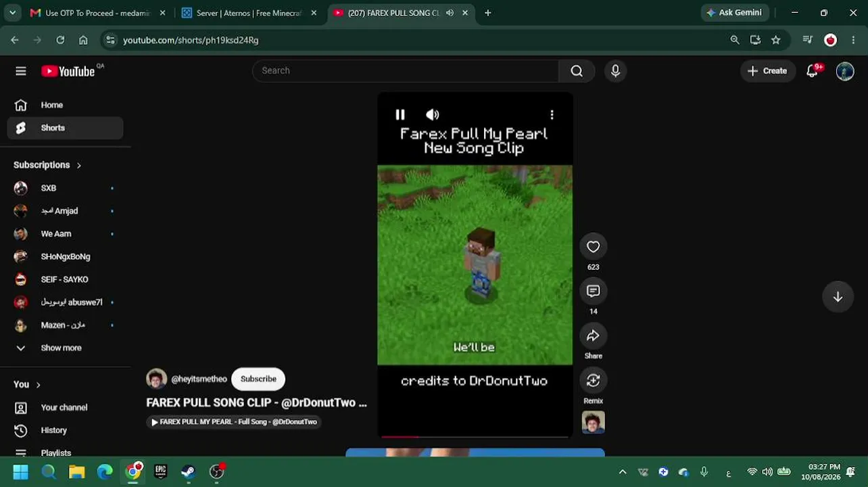
Task: Like the Short with 623 likes
Action: pos(593,247)
